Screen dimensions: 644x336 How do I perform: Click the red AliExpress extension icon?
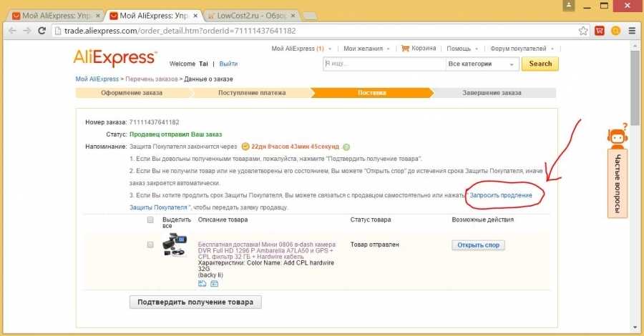point(600,31)
